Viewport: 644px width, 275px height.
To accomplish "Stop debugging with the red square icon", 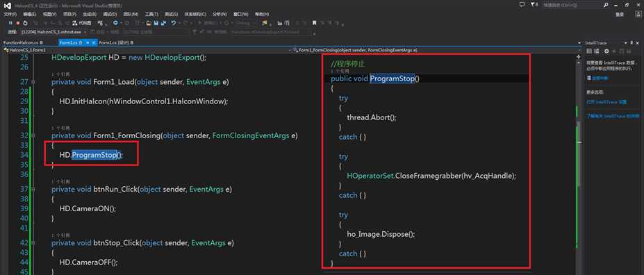I will pos(17,23).
